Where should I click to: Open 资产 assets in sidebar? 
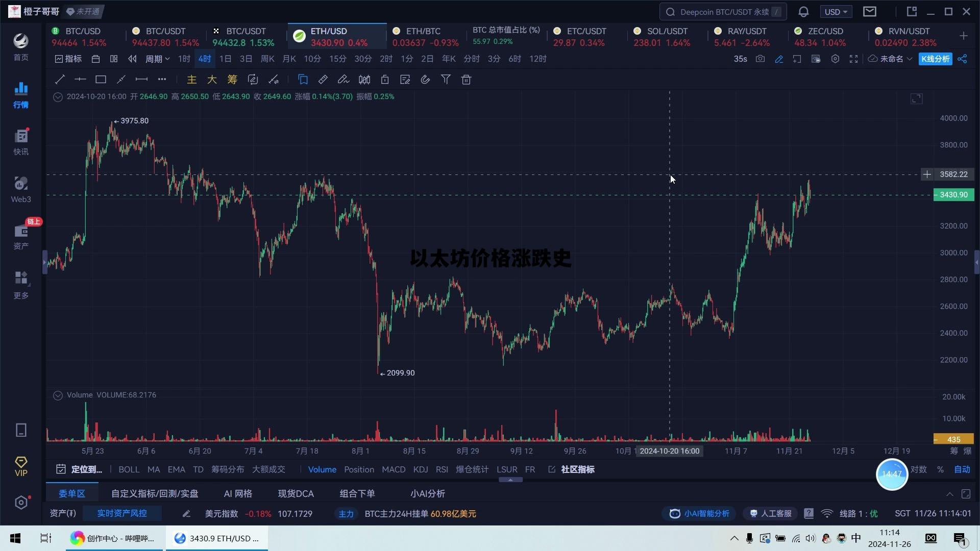click(x=21, y=237)
